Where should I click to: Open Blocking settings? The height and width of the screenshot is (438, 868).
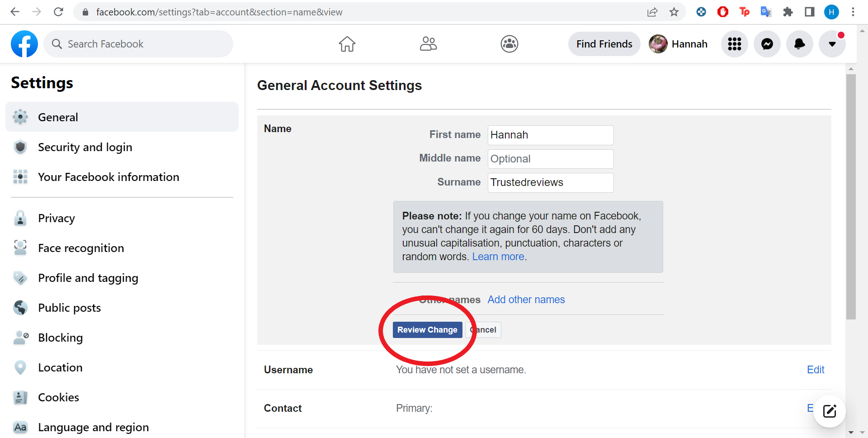(122, 338)
